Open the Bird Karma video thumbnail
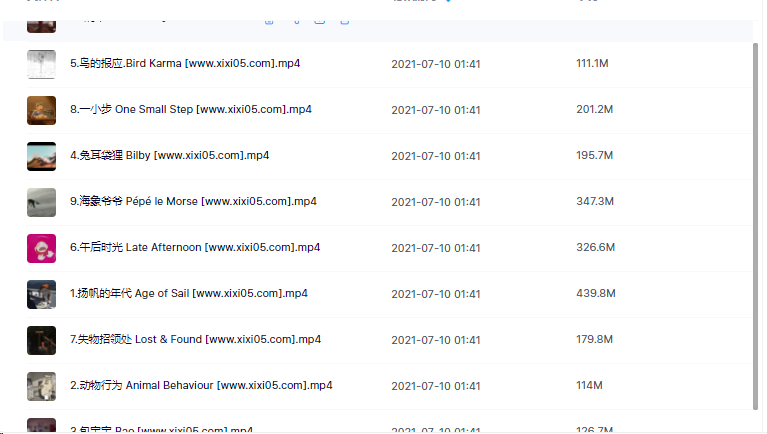767x434 pixels. 41,64
